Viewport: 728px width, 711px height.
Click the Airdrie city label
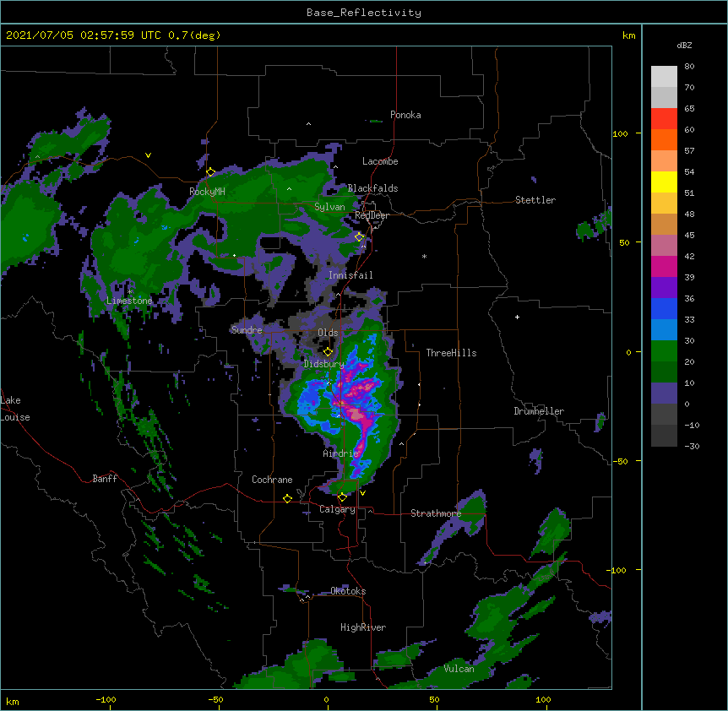coord(341,453)
